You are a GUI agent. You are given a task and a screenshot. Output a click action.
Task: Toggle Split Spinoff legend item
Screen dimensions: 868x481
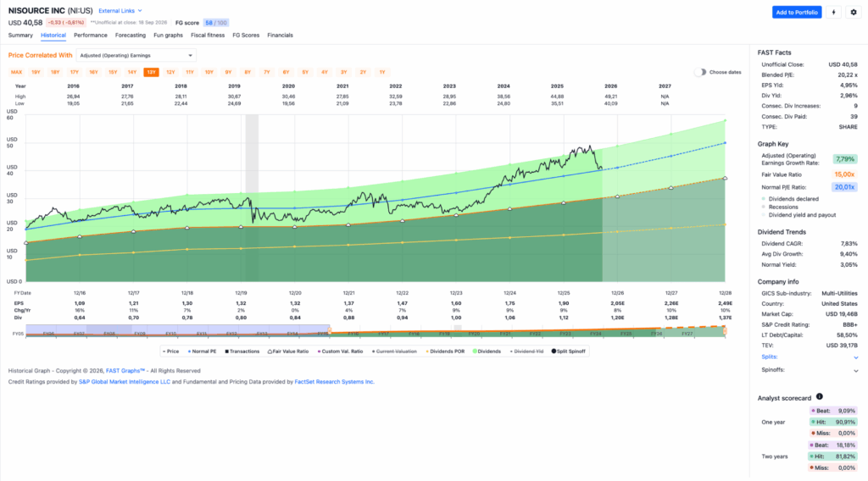tap(569, 351)
